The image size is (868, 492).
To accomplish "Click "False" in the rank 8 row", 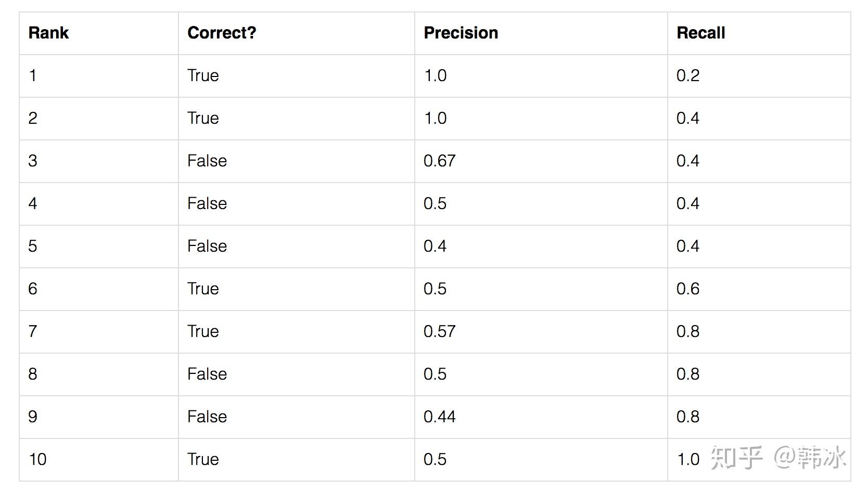I will (207, 374).
